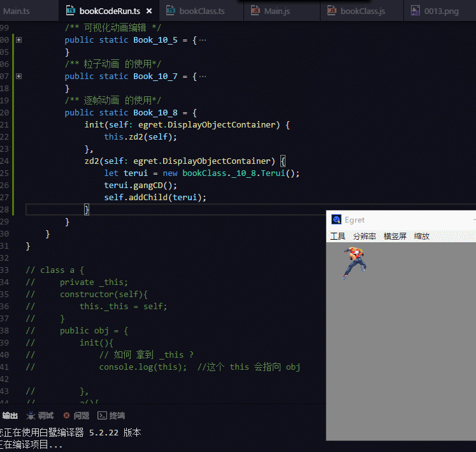Open the 终端 terminal panel tab
Viewport: 476px width, 452px height.
(x=117, y=416)
